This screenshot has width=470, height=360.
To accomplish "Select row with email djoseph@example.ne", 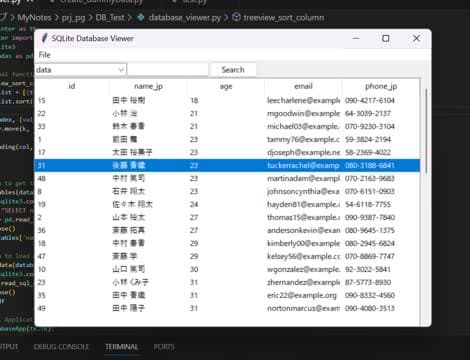I will pos(227,152).
